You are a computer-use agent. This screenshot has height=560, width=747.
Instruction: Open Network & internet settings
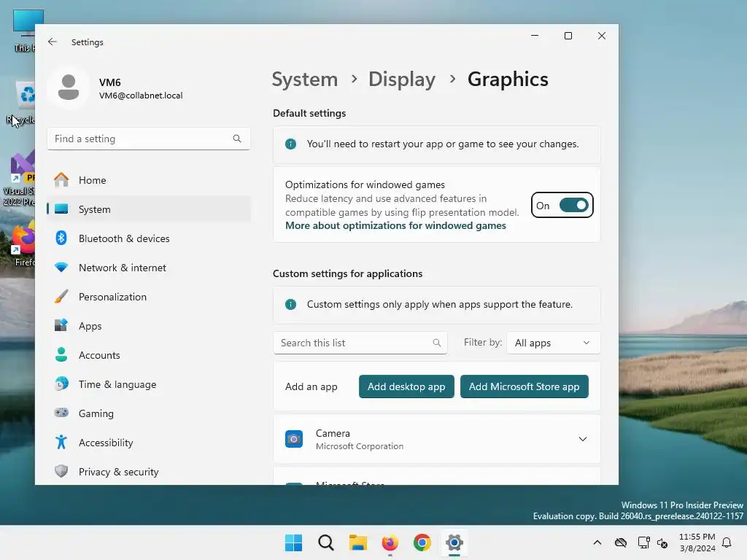point(149,268)
